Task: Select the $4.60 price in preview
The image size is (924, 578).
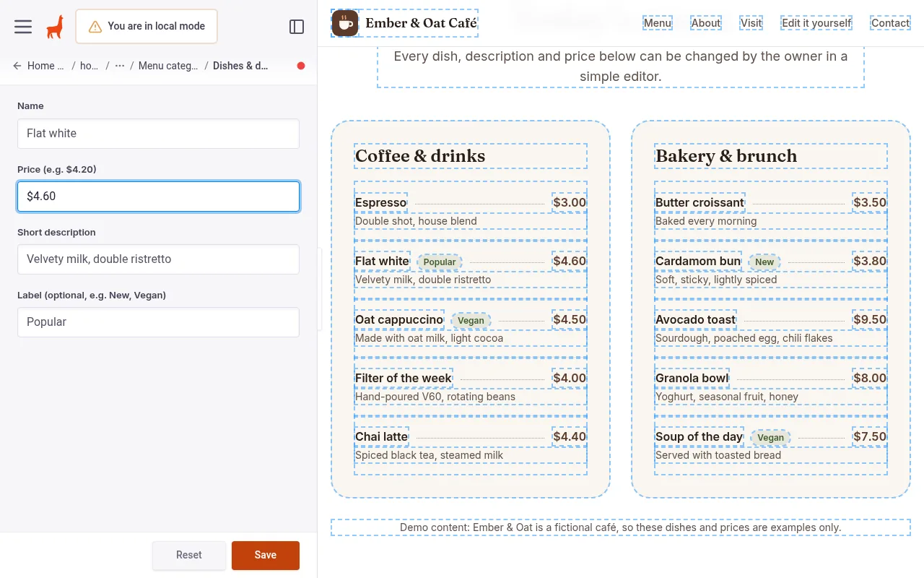Action: [570, 261]
